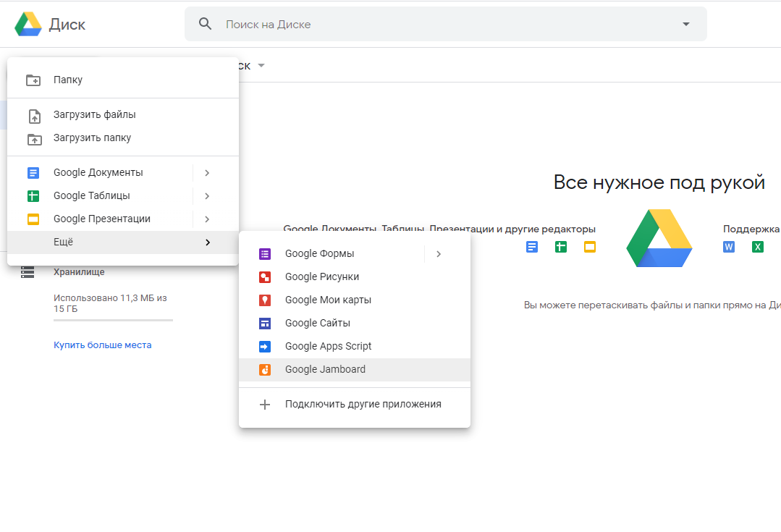Viewport: 781px width, 532px height.
Task: Open the My Drive dropdown arrow
Action: 261,66
